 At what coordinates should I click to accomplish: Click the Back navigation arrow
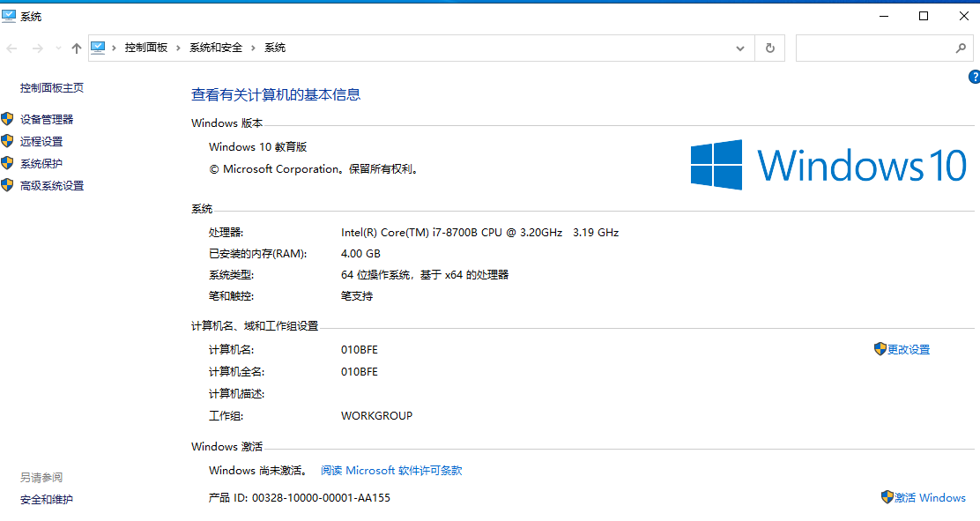(11, 48)
